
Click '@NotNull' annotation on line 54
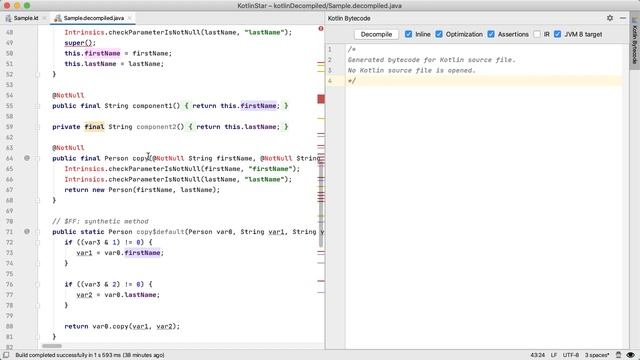(x=68, y=95)
